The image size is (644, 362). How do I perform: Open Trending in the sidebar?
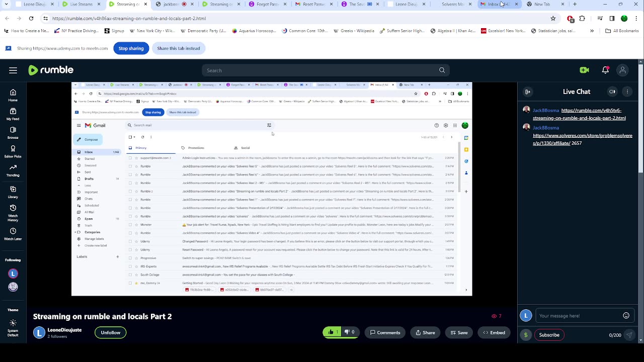click(x=13, y=170)
